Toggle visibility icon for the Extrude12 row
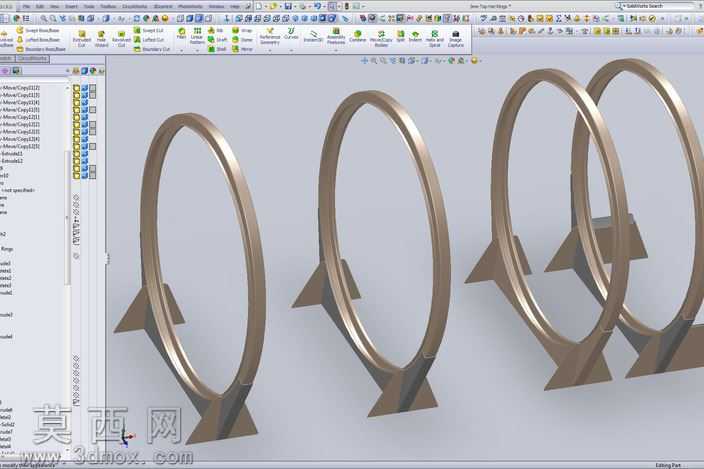The image size is (704, 469). [77, 161]
